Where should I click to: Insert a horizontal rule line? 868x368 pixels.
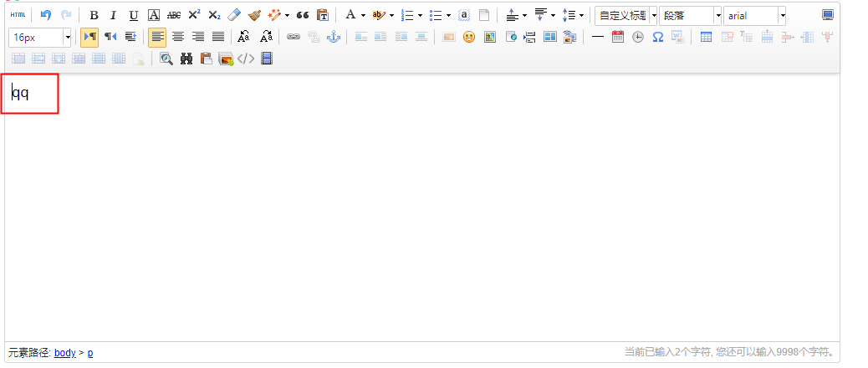click(598, 37)
